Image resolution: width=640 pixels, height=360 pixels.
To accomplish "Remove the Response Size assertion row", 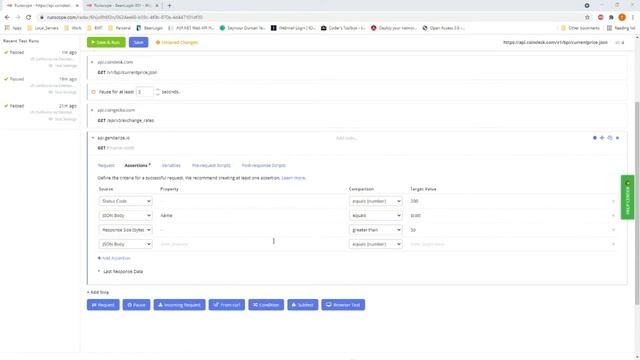I will pos(613,230).
